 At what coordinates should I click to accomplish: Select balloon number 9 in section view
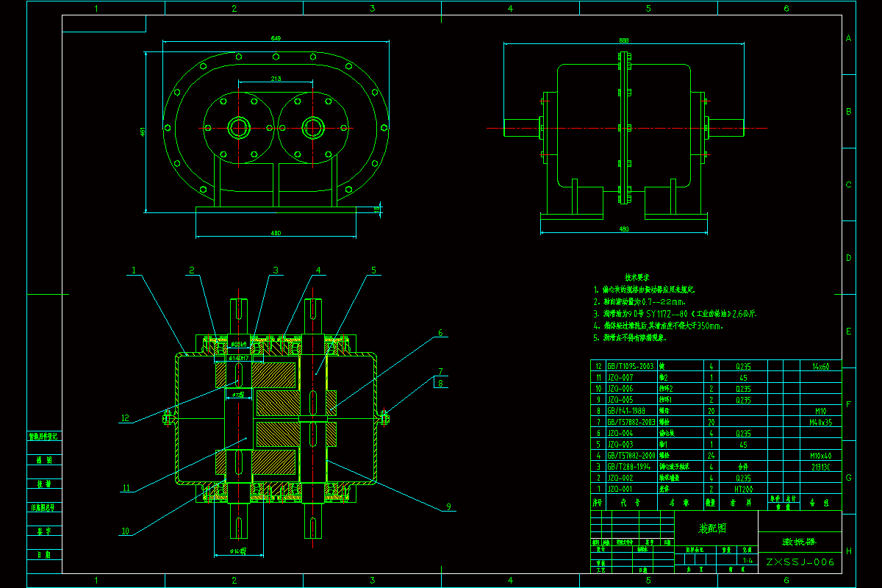click(x=448, y=506)
